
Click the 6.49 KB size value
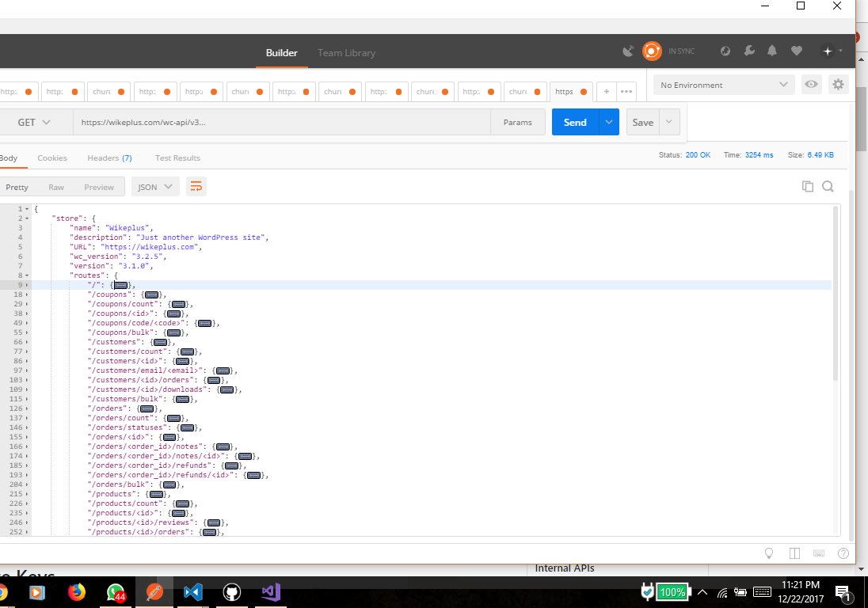pyautogui.click(x=820, y=155)
